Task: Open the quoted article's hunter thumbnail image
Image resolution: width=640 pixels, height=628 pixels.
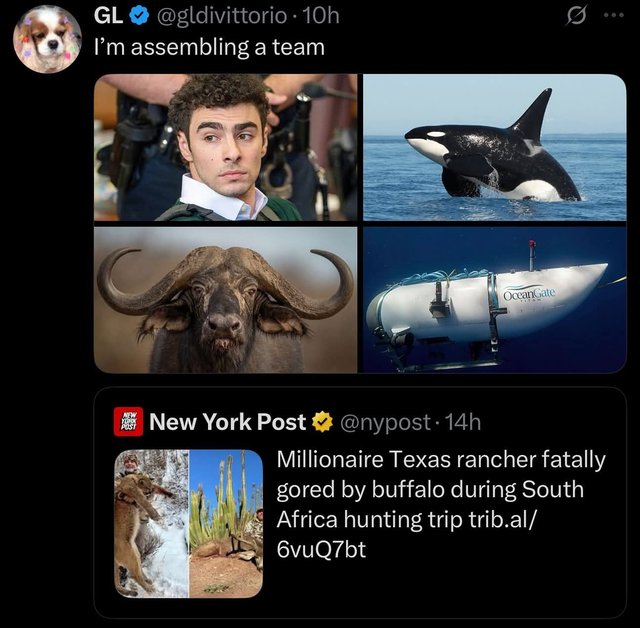Action: click(x=189, y=524)
